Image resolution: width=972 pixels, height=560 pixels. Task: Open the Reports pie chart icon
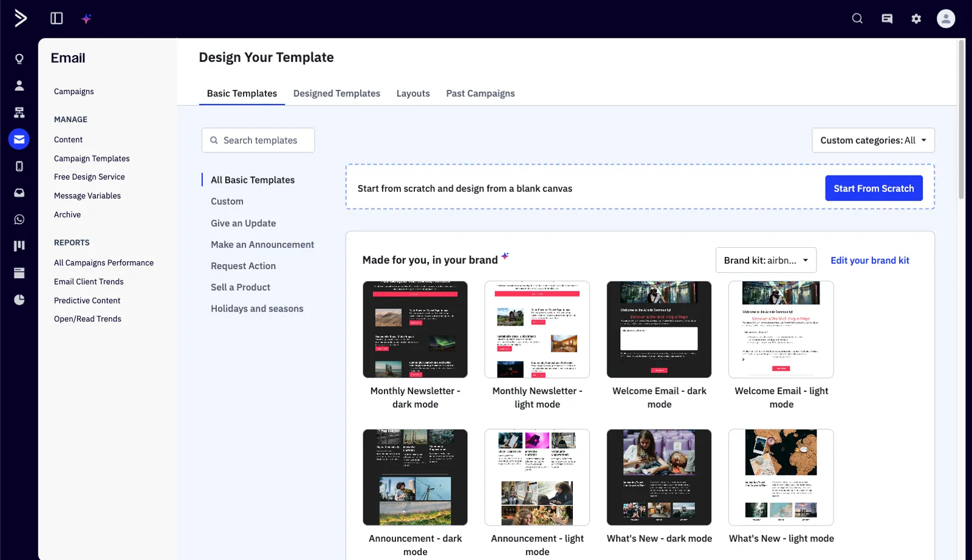pos(19,299)
